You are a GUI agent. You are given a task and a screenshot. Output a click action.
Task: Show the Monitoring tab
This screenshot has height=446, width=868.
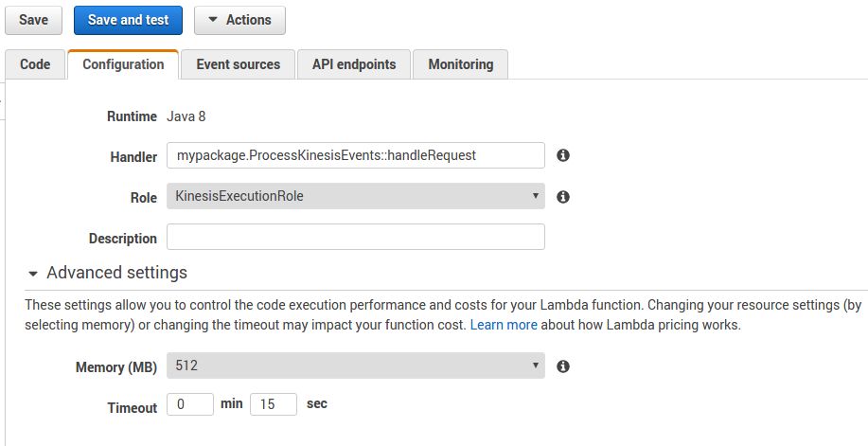click(x=460, y=64)
